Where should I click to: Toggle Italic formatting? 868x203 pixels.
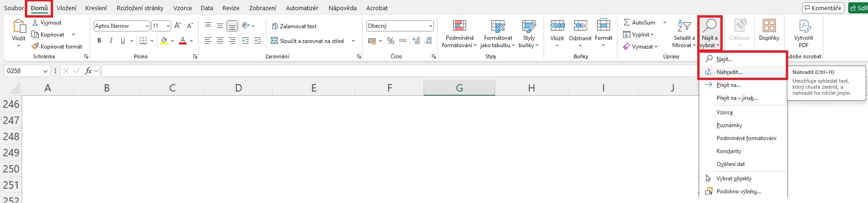(x=111, y=41)
